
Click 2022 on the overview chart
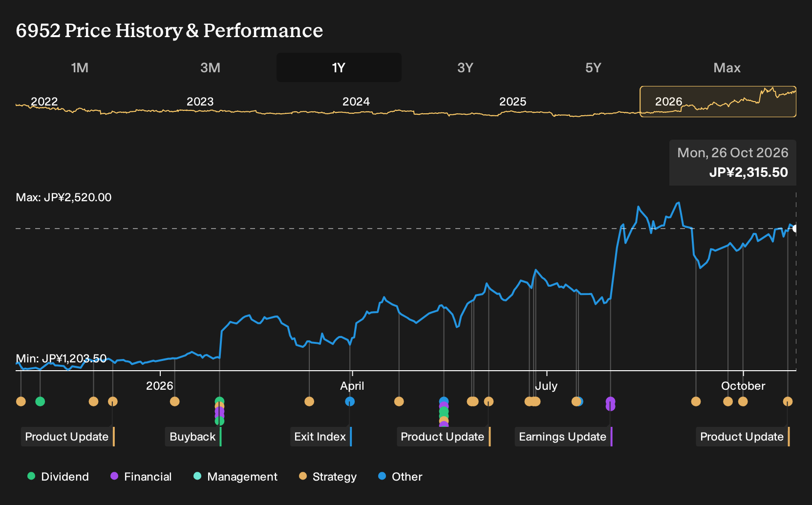pos(44,102)
